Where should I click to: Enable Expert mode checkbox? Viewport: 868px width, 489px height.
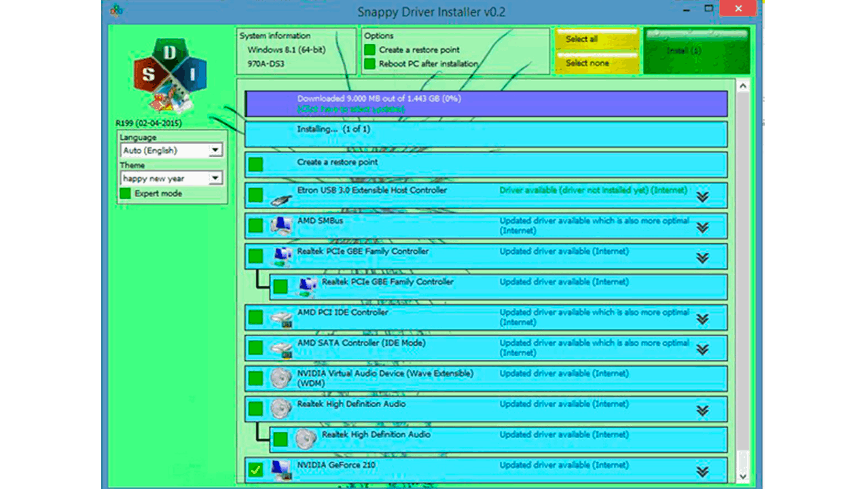point(125,194)
